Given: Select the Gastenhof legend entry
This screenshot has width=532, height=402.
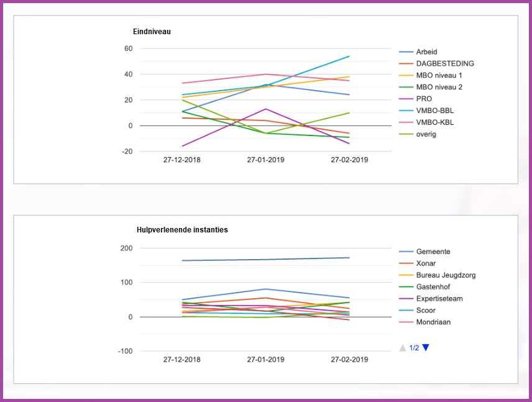Looking at the screenshot, I should [433, 287].
